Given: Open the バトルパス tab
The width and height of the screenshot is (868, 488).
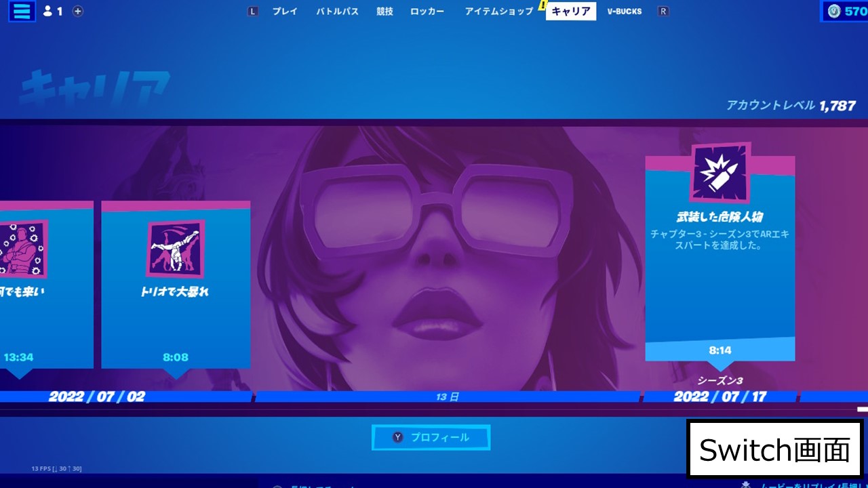Looking at the screenshot, I should coord(337,11).
